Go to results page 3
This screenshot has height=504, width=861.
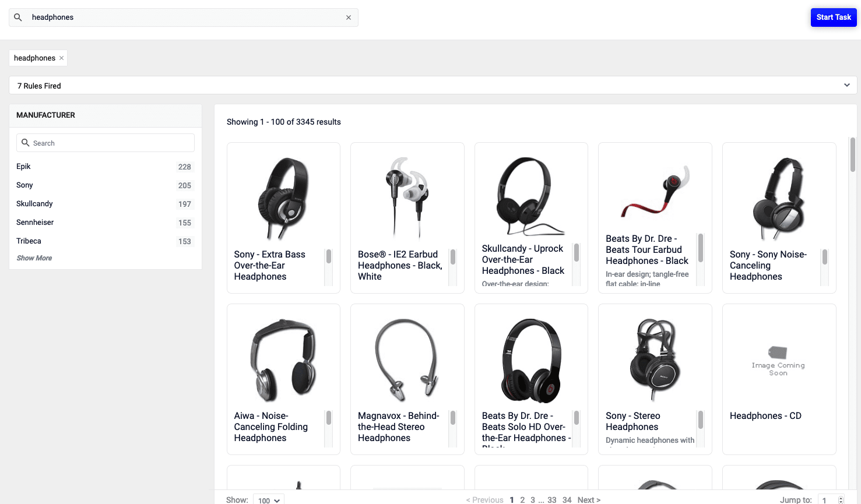click(x=533, y=500)
